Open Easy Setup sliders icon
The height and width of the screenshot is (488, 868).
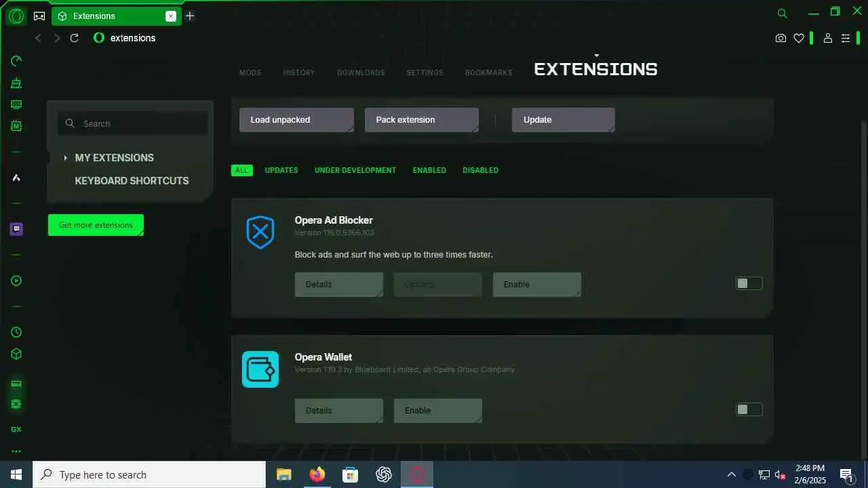[x=846, y=38]
